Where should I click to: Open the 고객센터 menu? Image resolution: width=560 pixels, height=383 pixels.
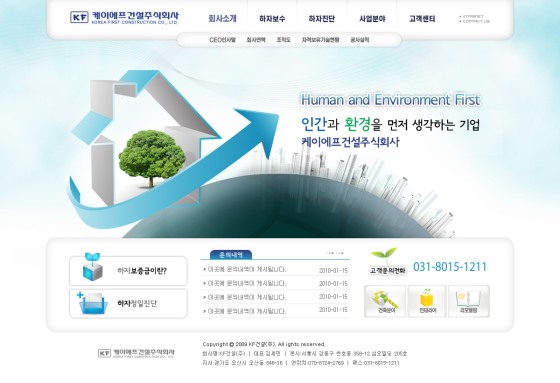point(422,19)
